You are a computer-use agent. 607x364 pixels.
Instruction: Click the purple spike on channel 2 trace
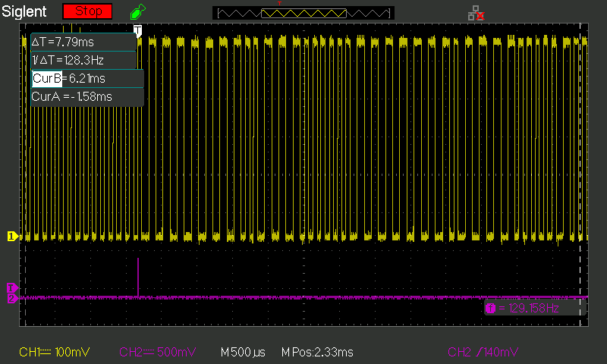(x=138, y=275)
